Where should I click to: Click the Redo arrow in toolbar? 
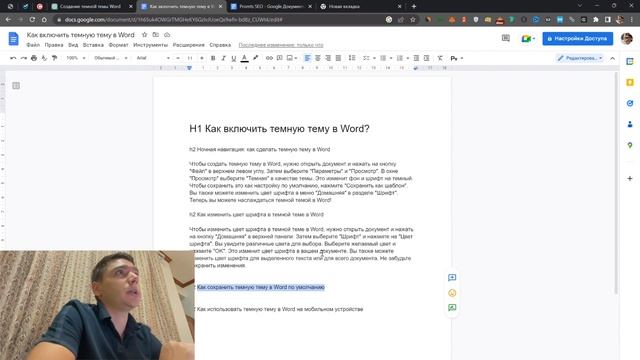point(24,58)
